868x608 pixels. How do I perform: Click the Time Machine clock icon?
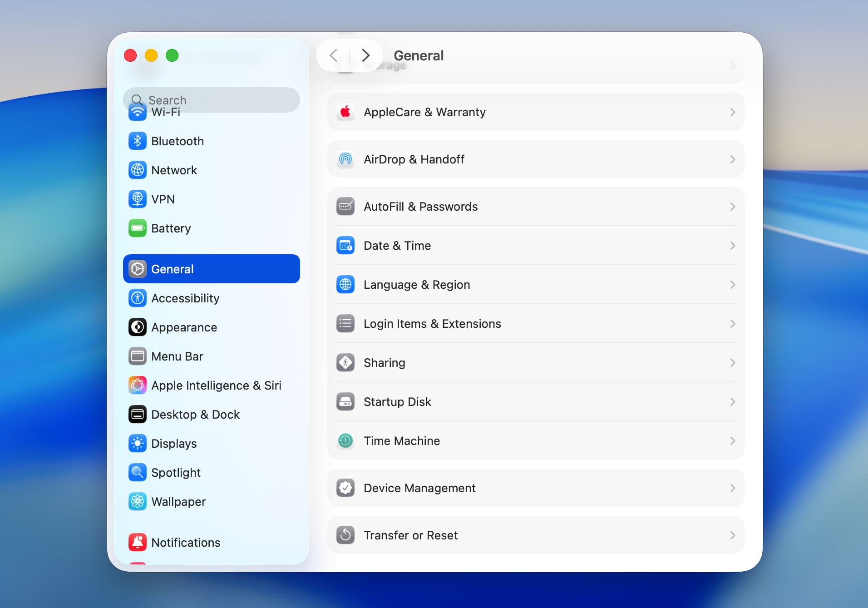tap(345, 441)
